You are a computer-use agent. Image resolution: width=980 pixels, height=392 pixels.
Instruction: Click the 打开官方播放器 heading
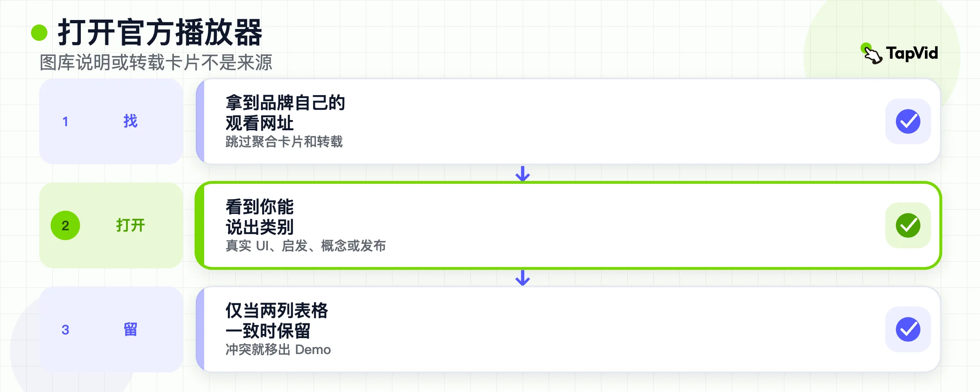160,33
